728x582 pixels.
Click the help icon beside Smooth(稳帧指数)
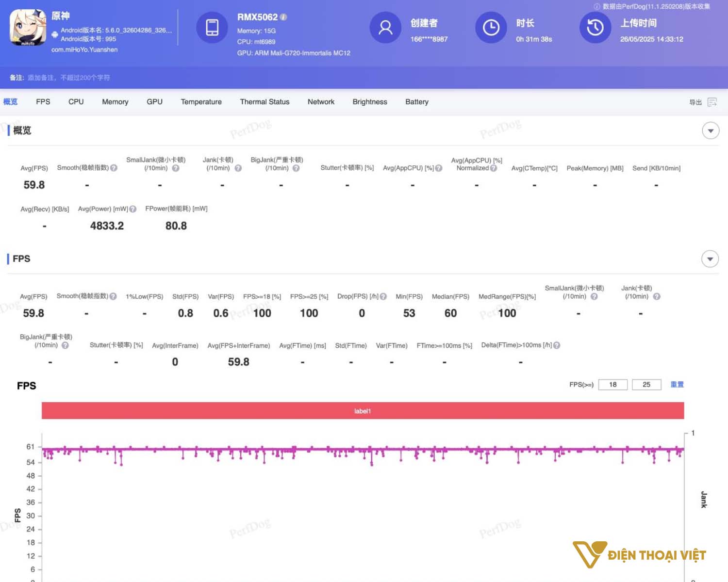point(114,168)
